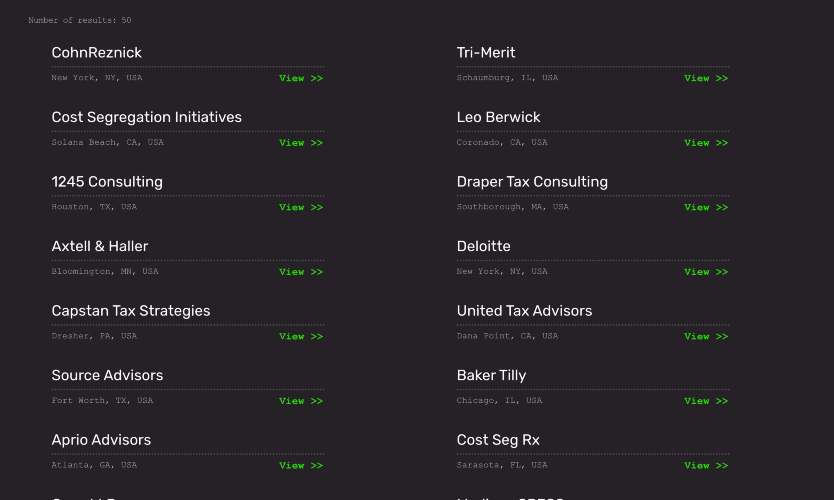
Task: Click View for Leo Berwick
Action: [705, 143]
